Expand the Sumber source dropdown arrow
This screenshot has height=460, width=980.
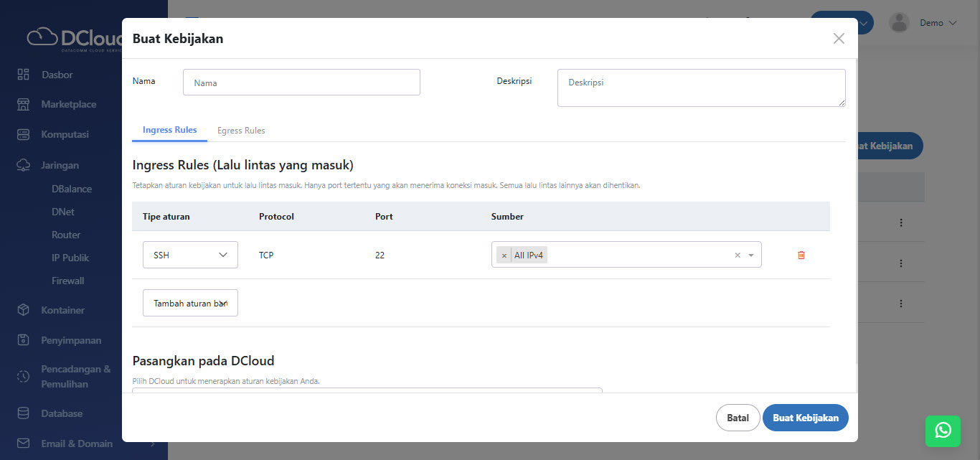coord(751,255)
